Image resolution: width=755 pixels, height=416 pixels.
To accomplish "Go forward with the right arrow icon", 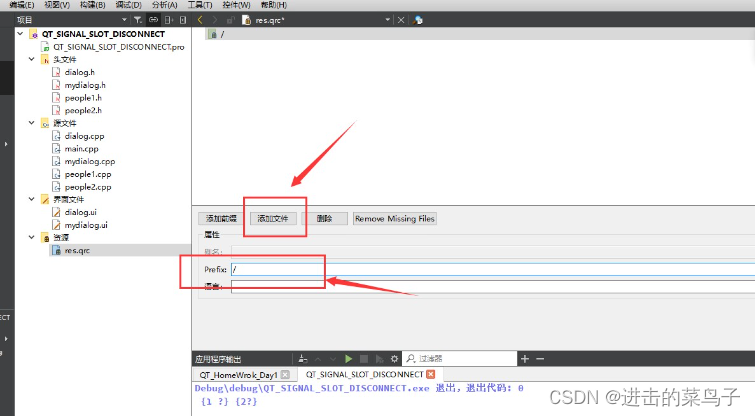I will point(215,20).
